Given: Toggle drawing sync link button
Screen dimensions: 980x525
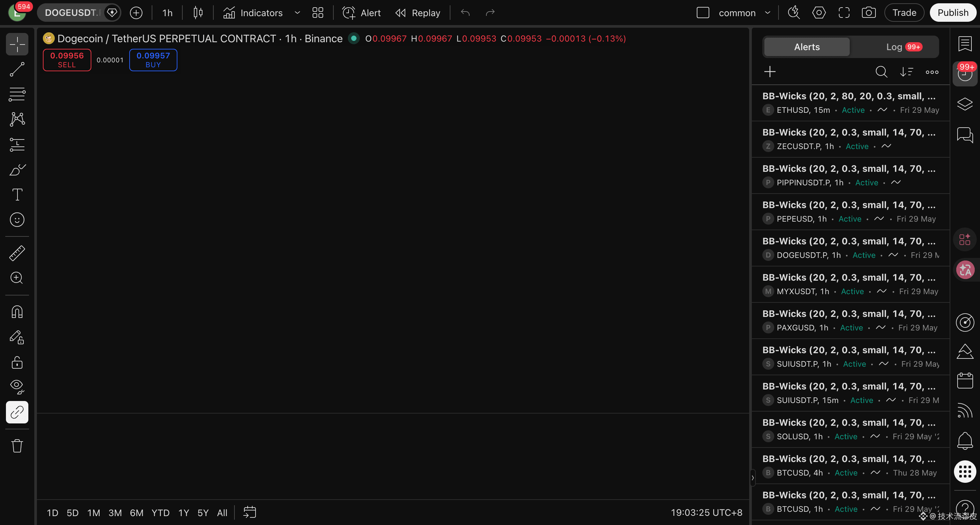Looking at the screenshot, I should click(x=17, y=412).
